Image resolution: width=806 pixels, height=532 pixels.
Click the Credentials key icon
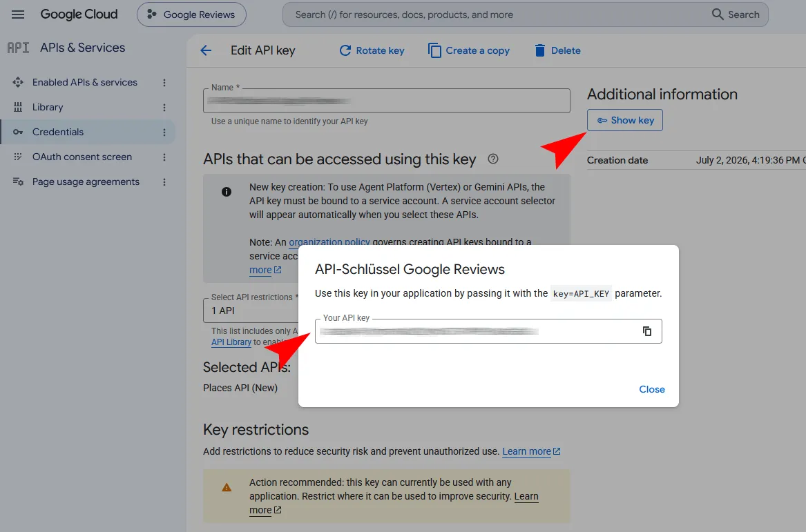pos(18,132)
